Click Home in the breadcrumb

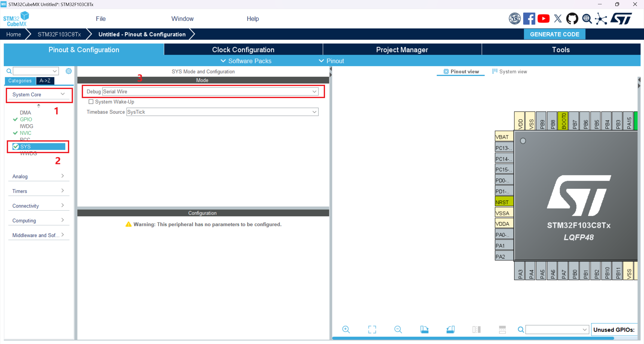[14, 34]
